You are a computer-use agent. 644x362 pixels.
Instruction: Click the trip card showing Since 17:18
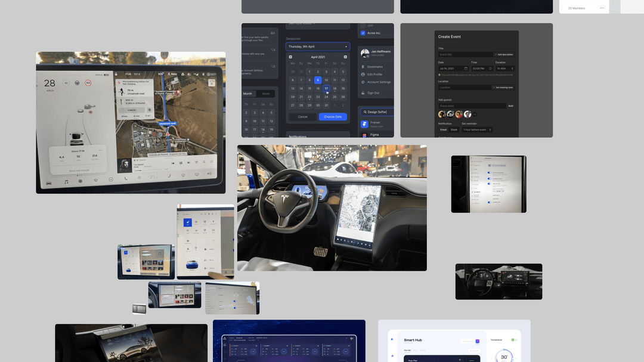(78, 160)
